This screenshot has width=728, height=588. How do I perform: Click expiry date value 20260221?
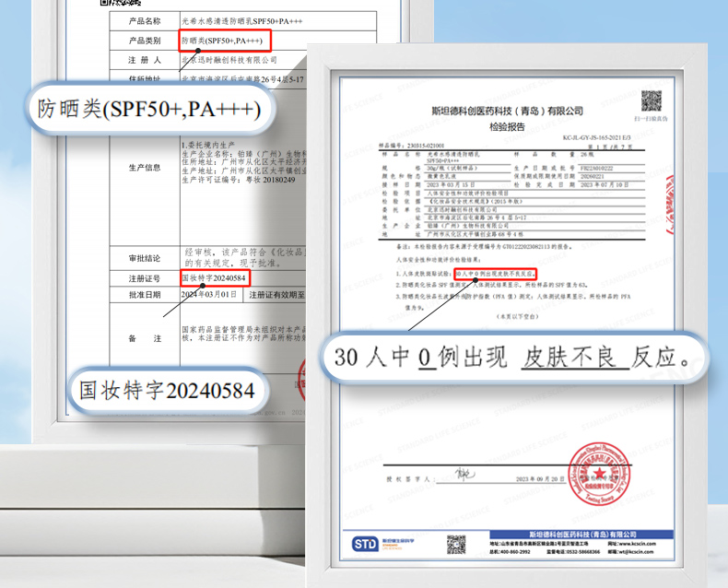[x=592, y=177]
